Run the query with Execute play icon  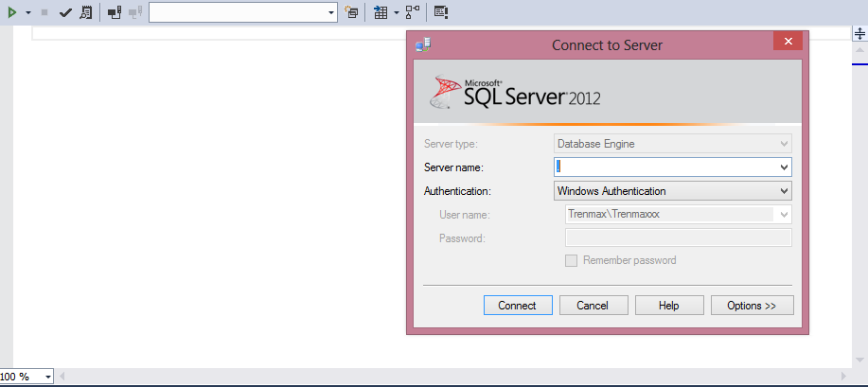pos(11,12)
